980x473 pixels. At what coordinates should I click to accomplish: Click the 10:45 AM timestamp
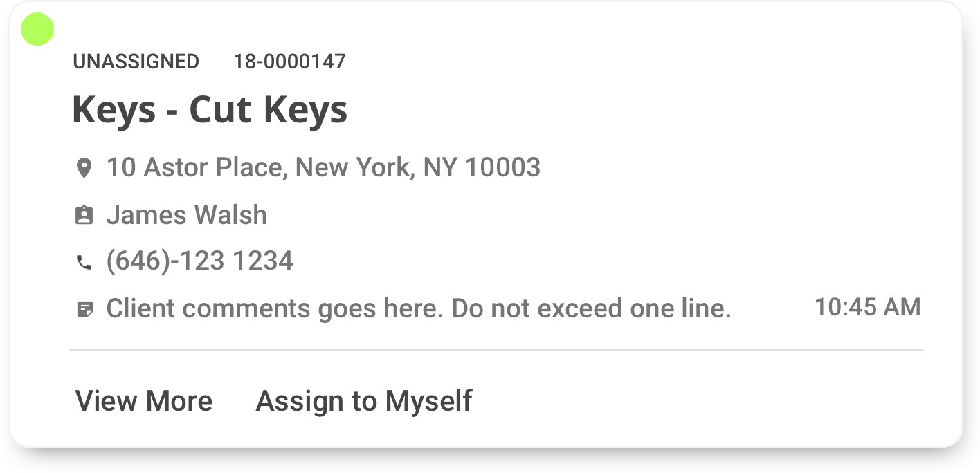(868, 307)
